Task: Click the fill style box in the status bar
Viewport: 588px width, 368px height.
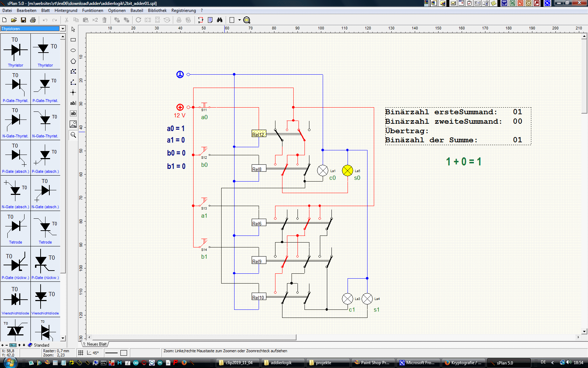Action: coord(124,353)
